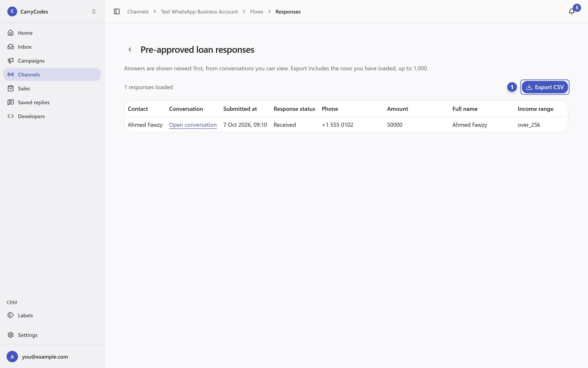Click the Saved replies message icon
This screenshot has width=588, height=368.
(10, 102)
